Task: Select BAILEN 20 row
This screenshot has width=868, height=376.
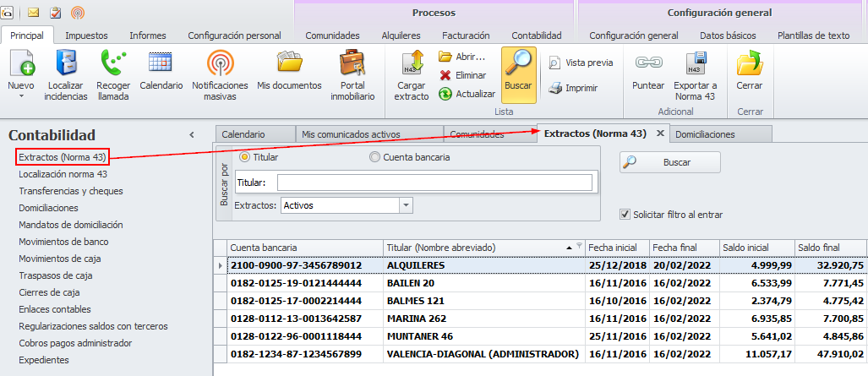Action: (540, 283)
